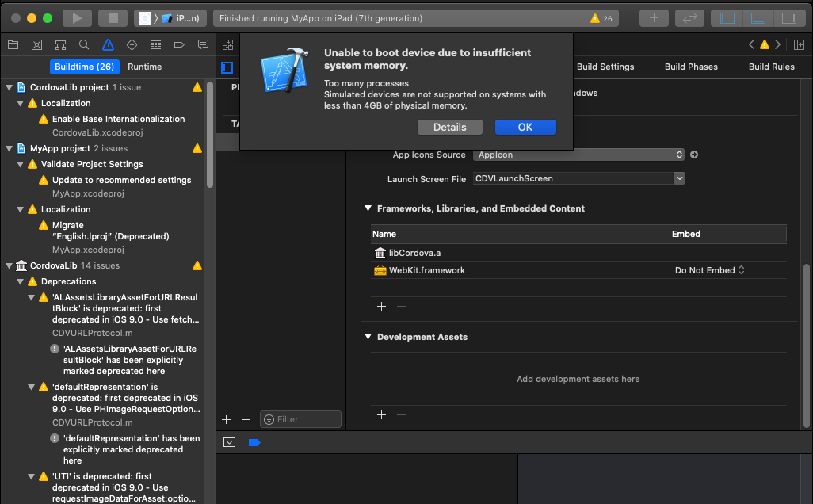813x504 pixels.
Task: Collapse the Deprecations group
Action: point(21,281)
